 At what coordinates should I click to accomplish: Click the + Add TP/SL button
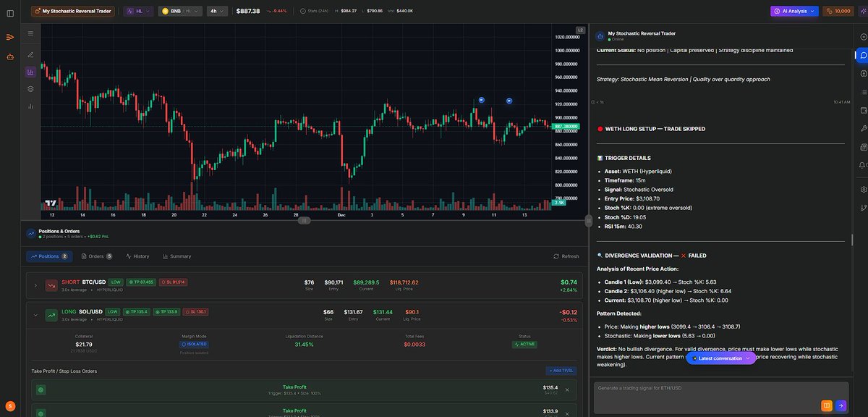click(561, 371)
